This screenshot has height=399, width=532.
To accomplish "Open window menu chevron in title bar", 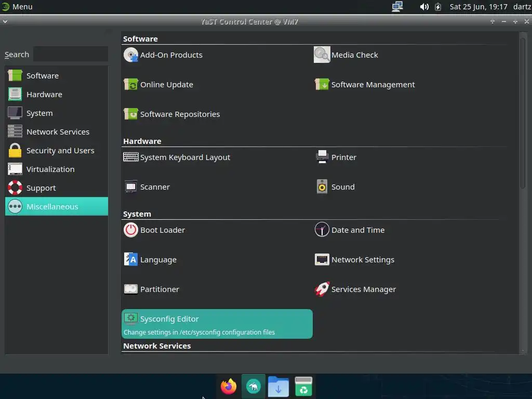I will [5, 21].
